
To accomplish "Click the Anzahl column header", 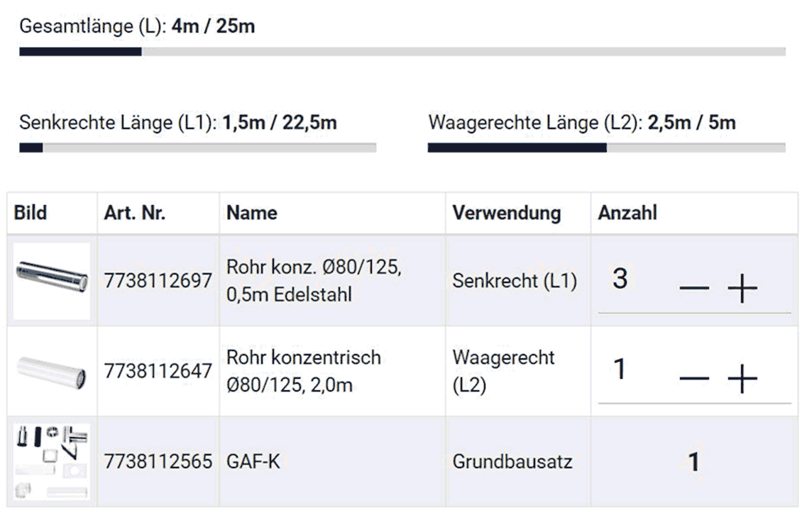I will click(627, 213).
